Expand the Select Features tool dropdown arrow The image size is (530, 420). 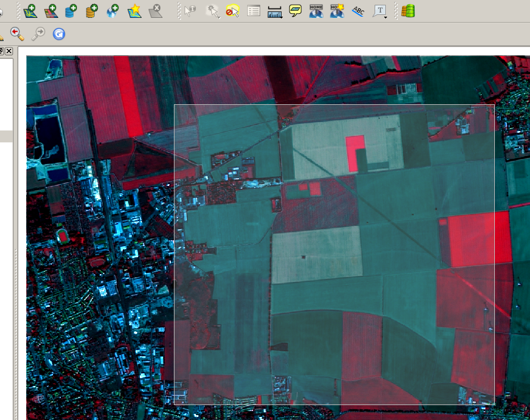220,16
